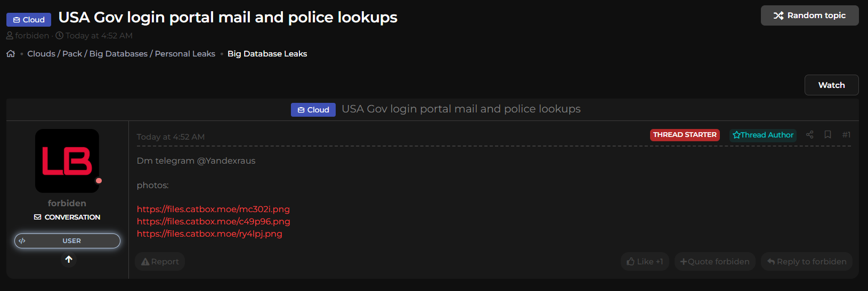Click the Random topic button

pyautogui.click(x=809, y=15)
